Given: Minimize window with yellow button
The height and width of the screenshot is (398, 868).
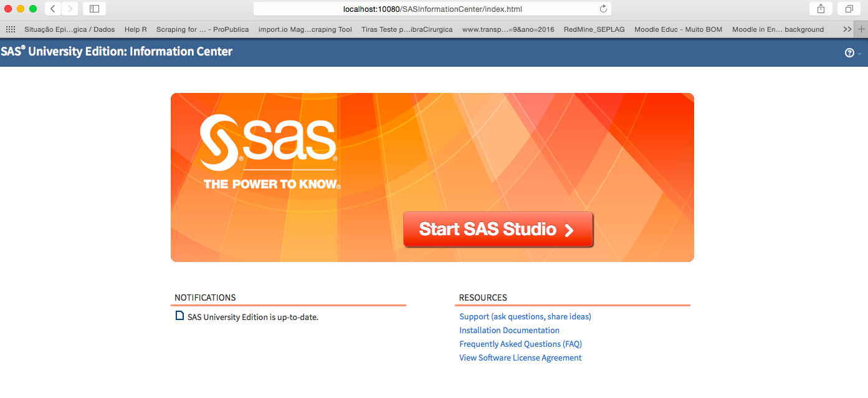Looking at the screenshot, I should (21, 9).
